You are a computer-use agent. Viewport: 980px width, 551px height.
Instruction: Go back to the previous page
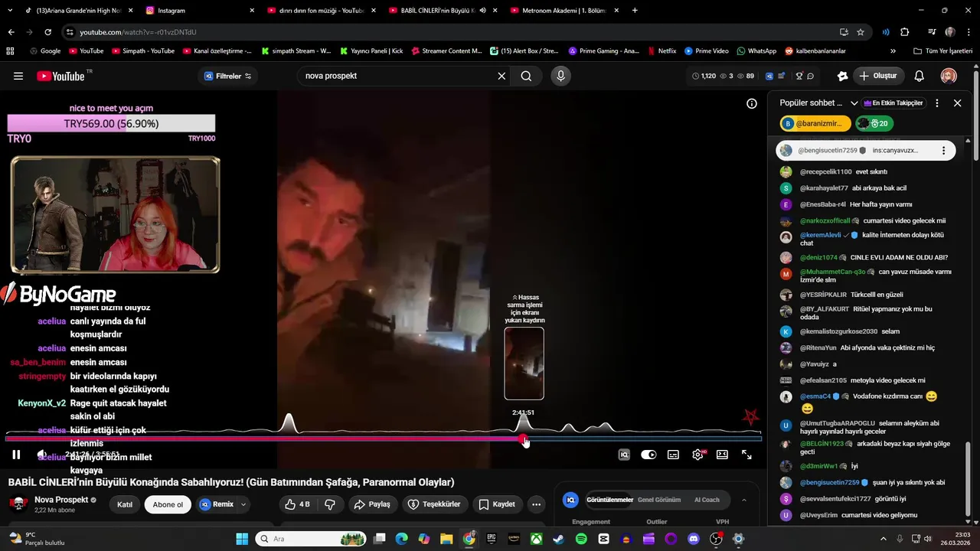pyautogui.click(x=11, y=32)
